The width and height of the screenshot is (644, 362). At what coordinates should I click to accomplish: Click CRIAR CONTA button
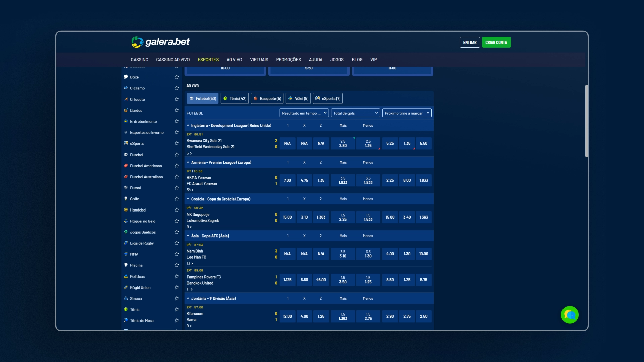(496, 42)
